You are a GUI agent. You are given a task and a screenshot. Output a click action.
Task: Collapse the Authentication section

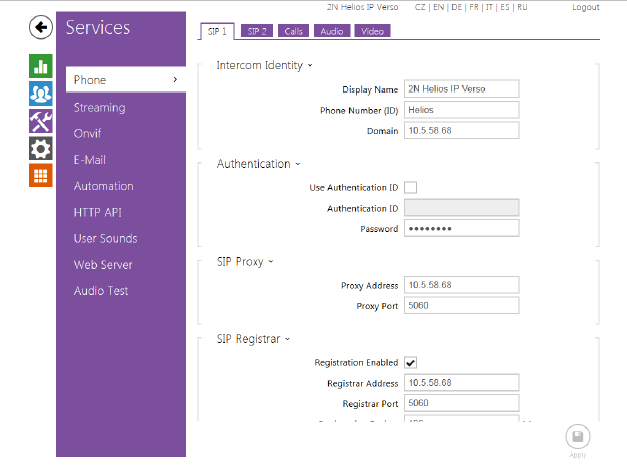point(257,164)
